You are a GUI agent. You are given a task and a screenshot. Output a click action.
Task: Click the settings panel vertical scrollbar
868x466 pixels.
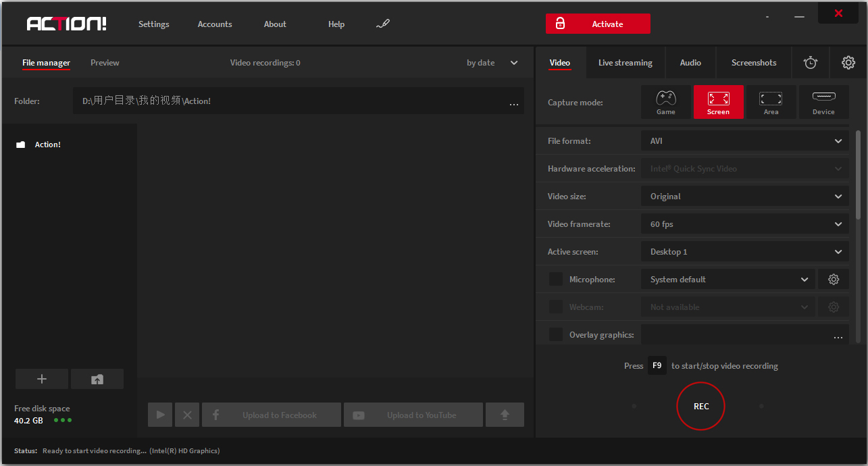[x=859, y=176]
